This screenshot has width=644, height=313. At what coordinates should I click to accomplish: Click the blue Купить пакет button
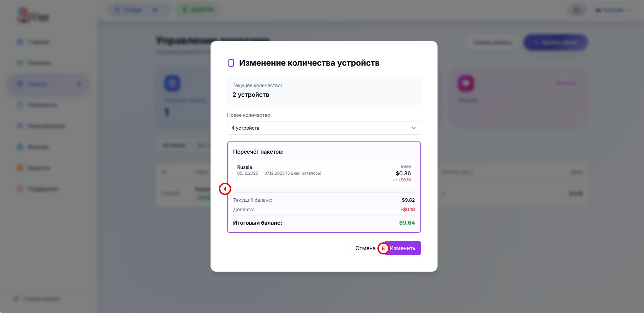tap(555, 43)
